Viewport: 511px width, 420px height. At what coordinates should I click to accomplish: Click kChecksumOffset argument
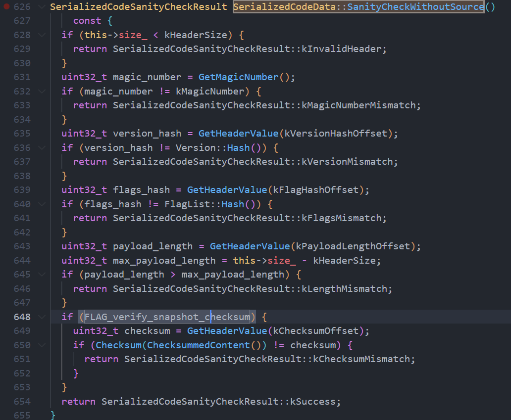[316, 331]
